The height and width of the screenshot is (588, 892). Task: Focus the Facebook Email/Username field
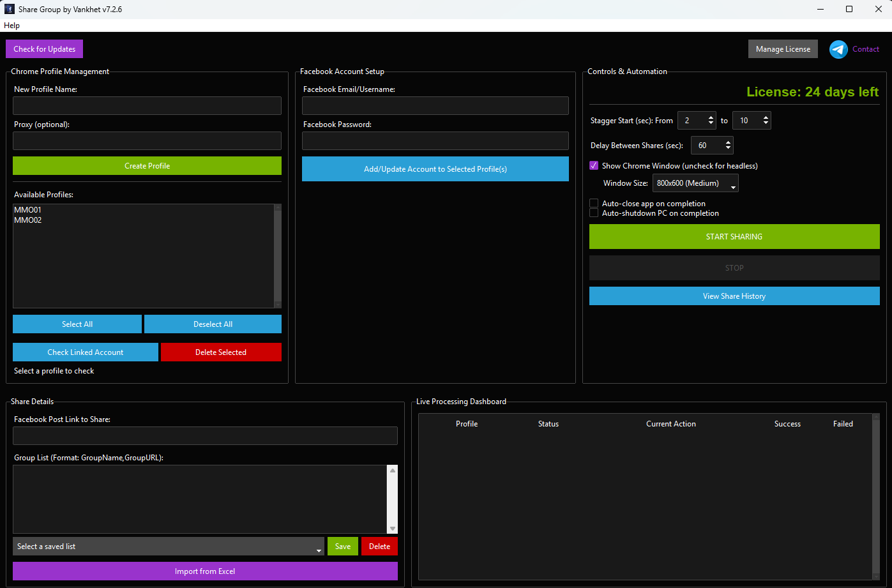coord(435,105)
